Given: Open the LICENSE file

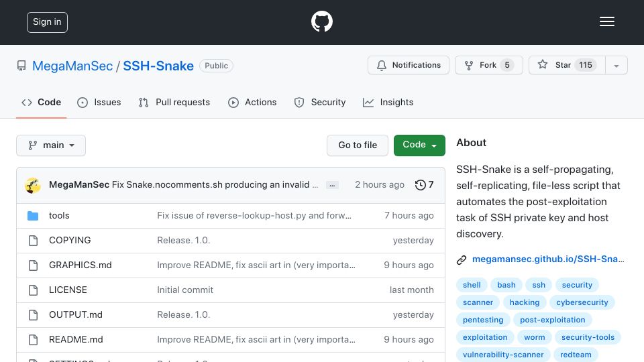Looking at the screenshot, I should tap(68, 290).
